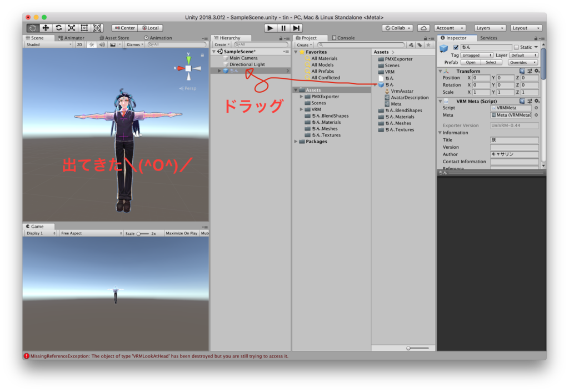The height and width of the screenshot is (392, 569).
Task: Click the Game view Scale slider
Action: [x=143, y=234]
